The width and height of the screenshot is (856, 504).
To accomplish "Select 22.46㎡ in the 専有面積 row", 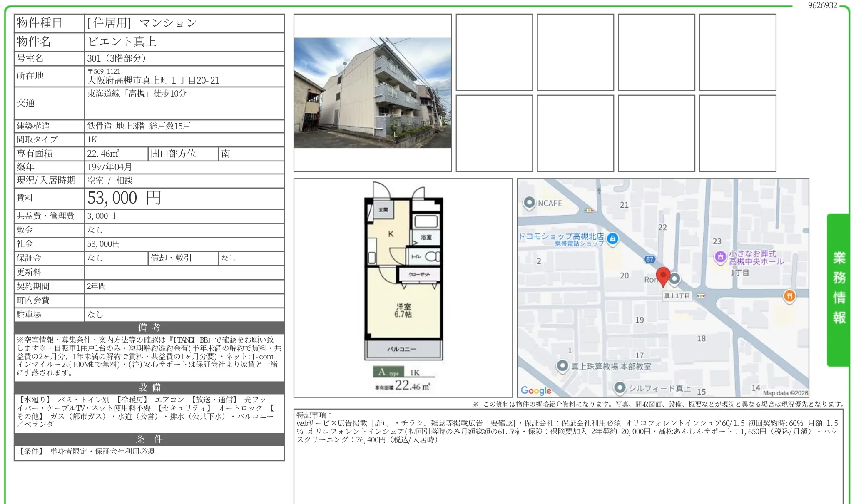I will (x=103, y=154).
